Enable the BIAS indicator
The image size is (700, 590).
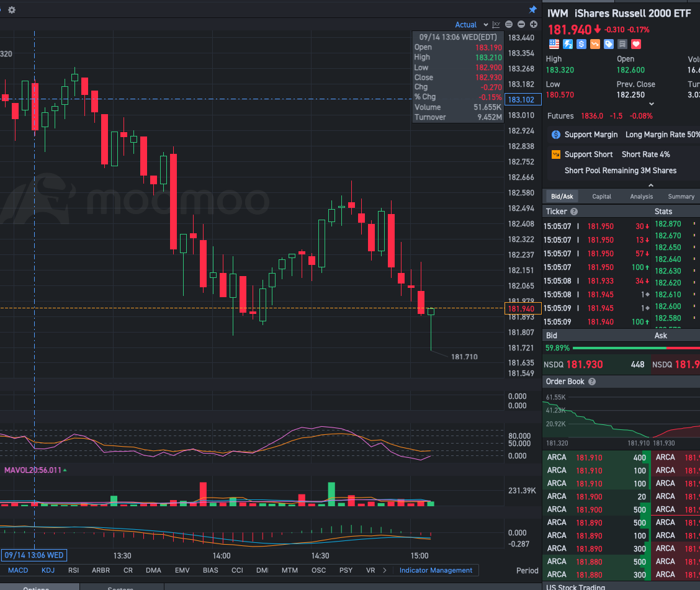click(210, 570)
